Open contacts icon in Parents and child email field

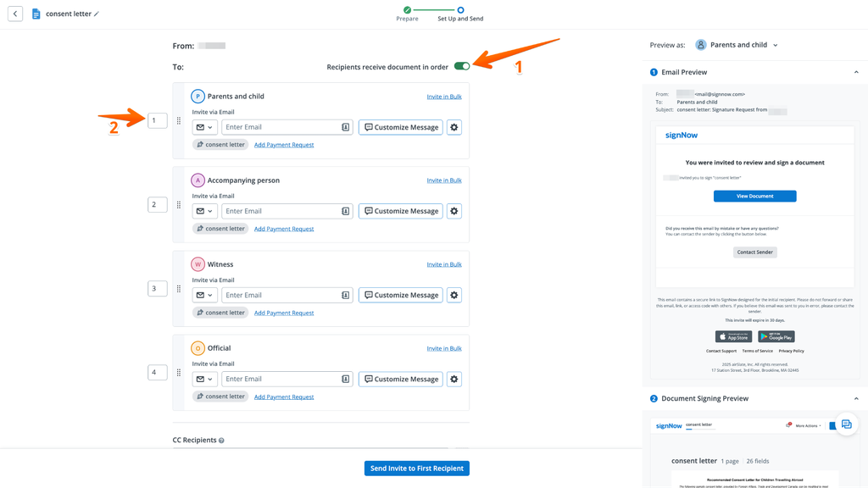tap(346, 127)
